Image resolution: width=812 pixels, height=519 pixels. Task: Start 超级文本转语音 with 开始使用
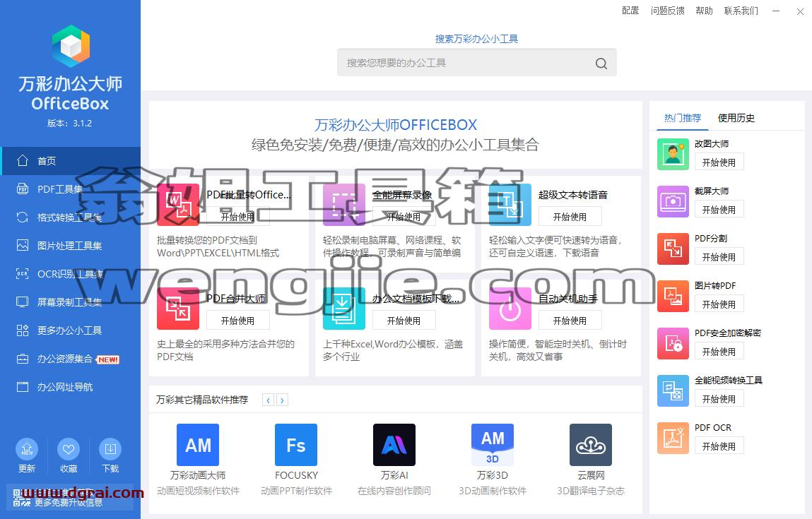pyautogui.click(x=570, y=217)
